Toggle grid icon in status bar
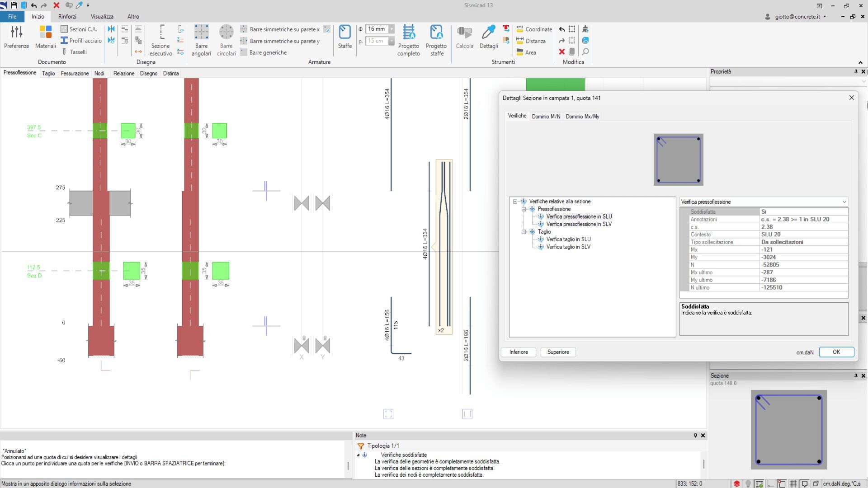 [x=793, y=483]
